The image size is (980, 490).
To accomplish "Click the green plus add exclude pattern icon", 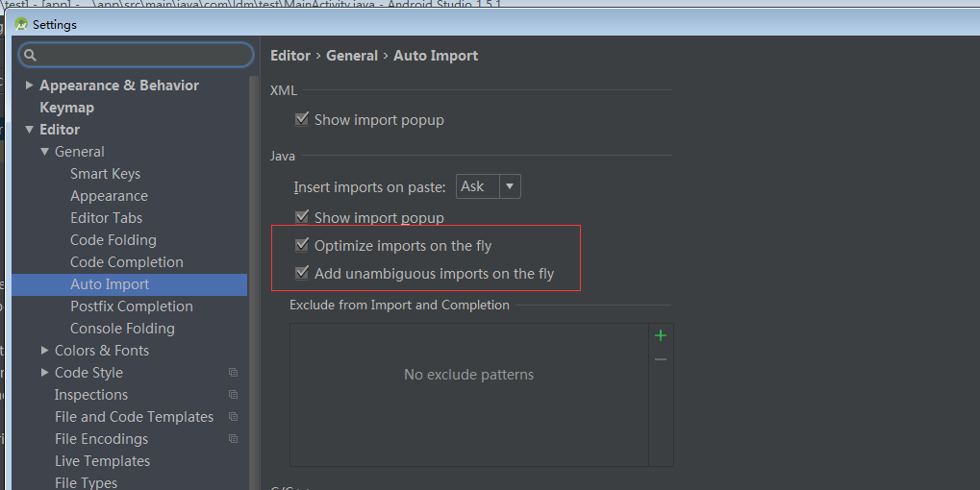I will [x=661, y=335].
